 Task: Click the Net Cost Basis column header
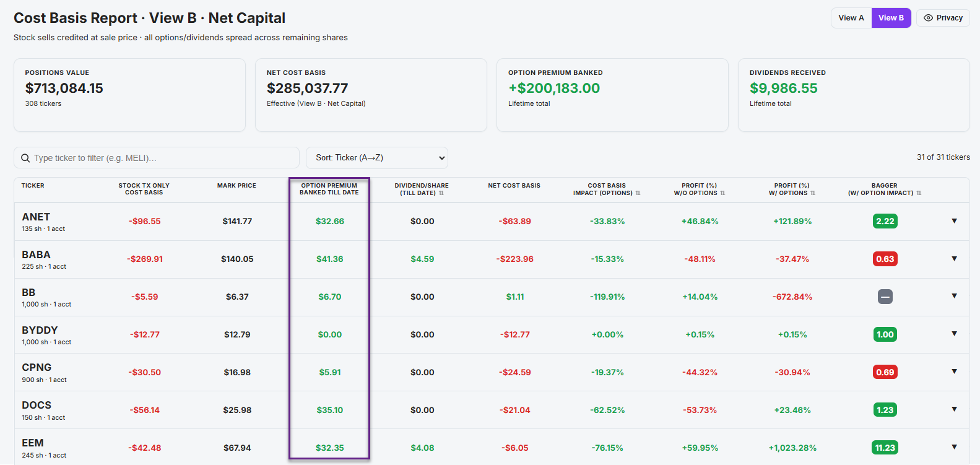click(x=514, y=186)
